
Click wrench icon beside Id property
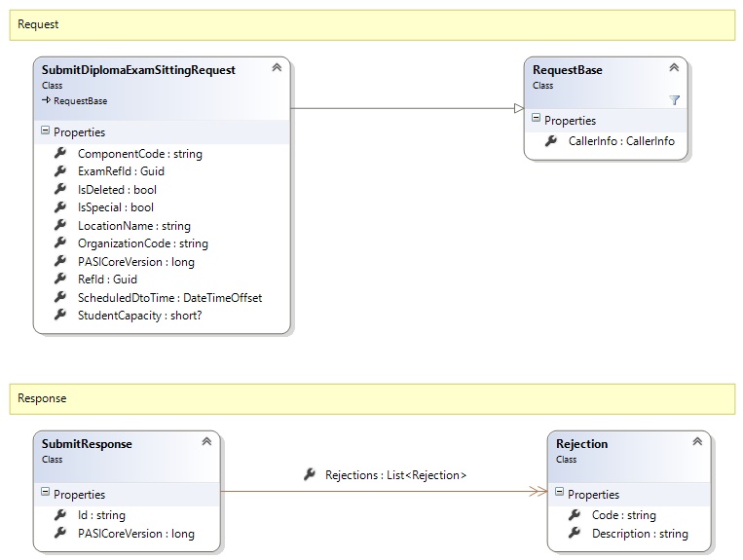click(60, 515)
